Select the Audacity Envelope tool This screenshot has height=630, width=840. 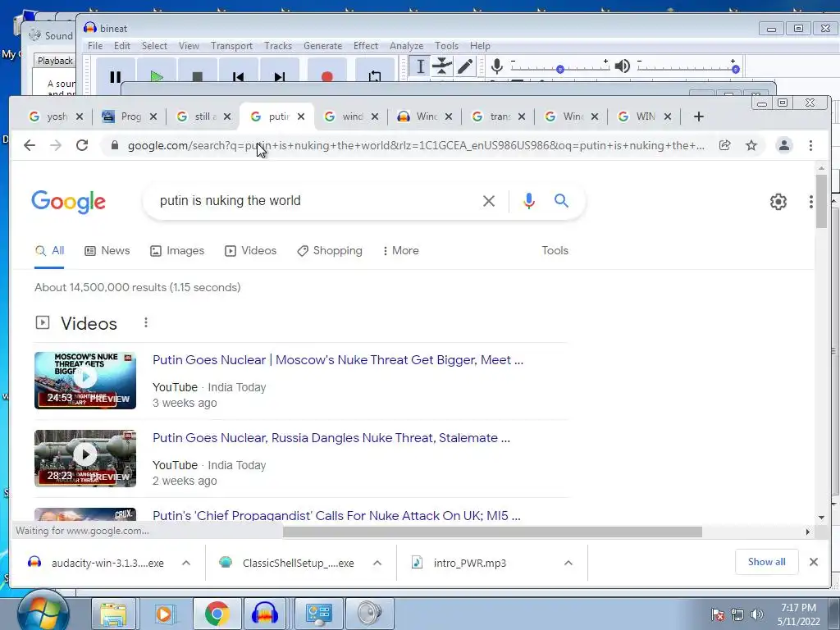[x=442, y=66]
